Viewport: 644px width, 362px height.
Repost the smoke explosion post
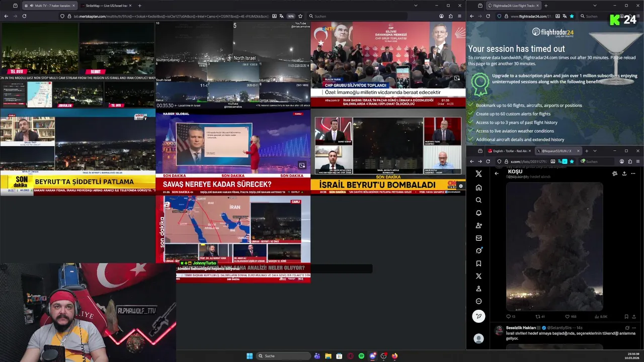pos(540,317)
